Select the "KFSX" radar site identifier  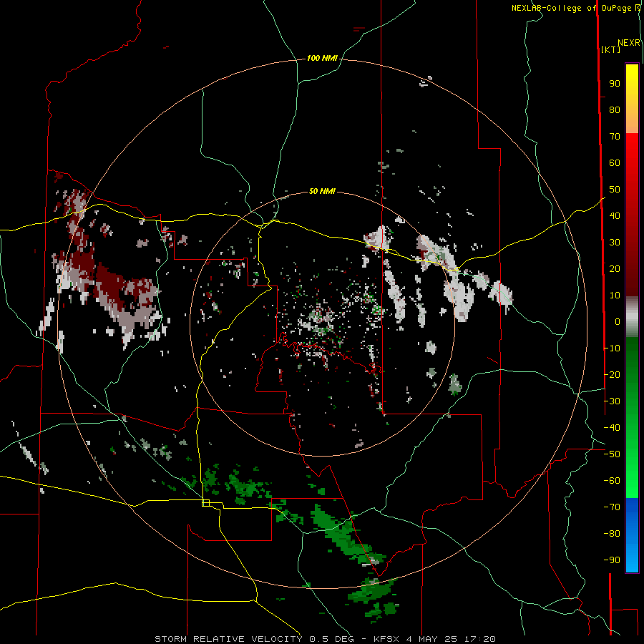point(386,639)
